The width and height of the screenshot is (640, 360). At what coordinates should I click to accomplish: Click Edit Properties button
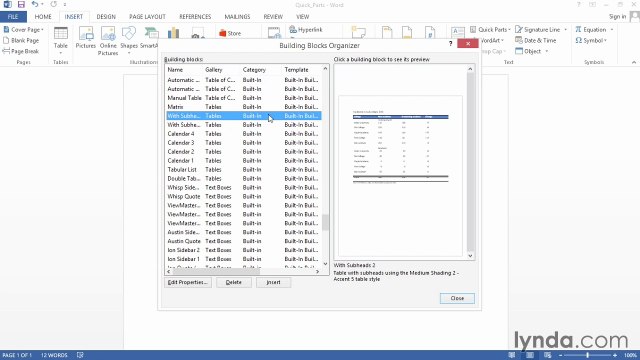point(188,282)
